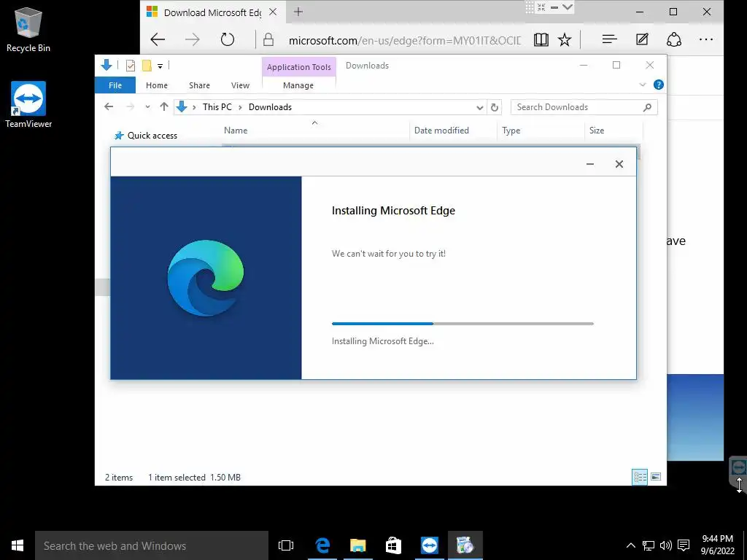
Task: Click the Edge browser forward arrow
Action: pos(193,39)
